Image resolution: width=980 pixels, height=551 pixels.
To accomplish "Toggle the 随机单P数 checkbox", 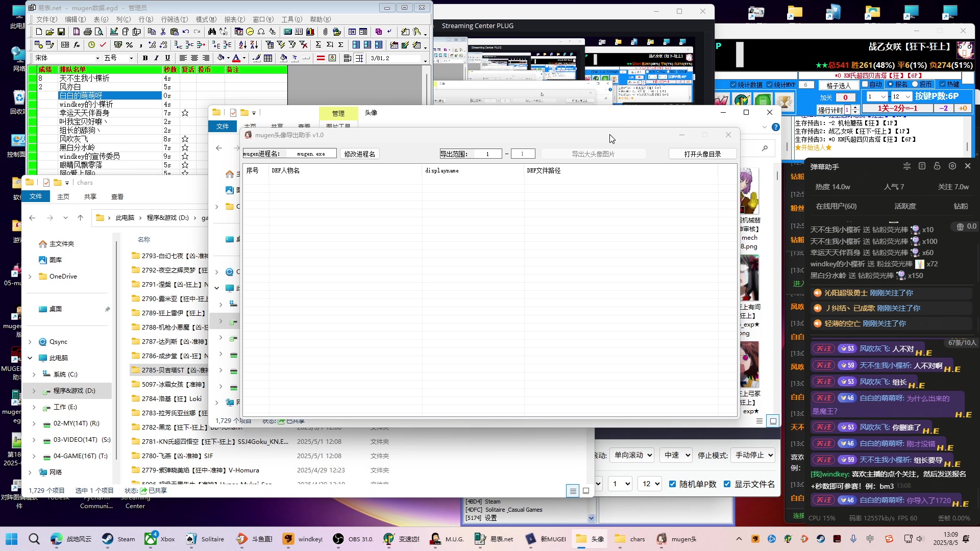I will [x=673, y=484].
